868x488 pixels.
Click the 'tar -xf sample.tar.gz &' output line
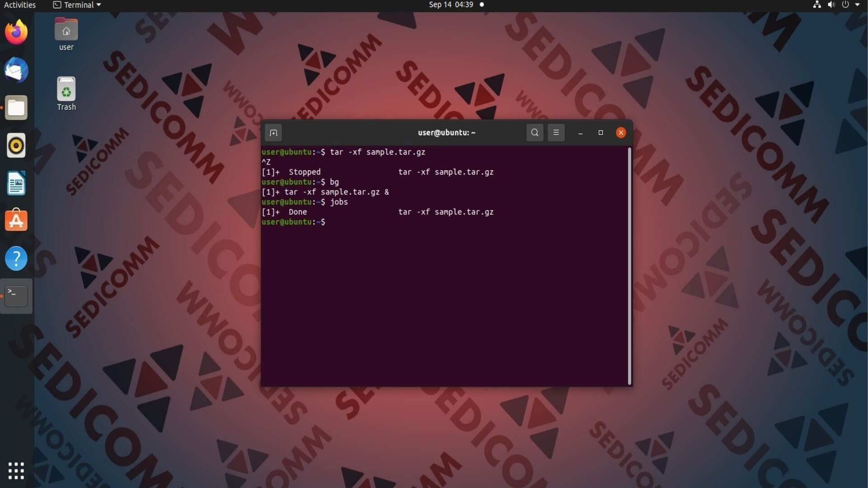point(325,192)
